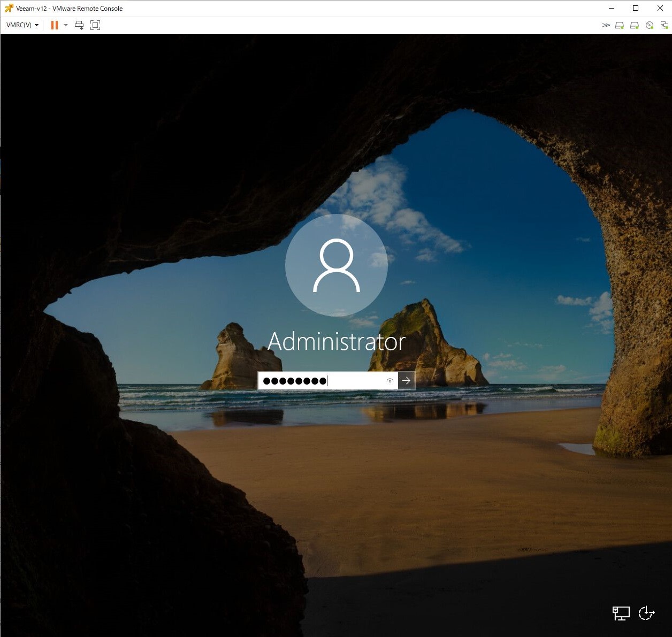
Task: Click the second hard disk device icon
Action: coord(635,25)
